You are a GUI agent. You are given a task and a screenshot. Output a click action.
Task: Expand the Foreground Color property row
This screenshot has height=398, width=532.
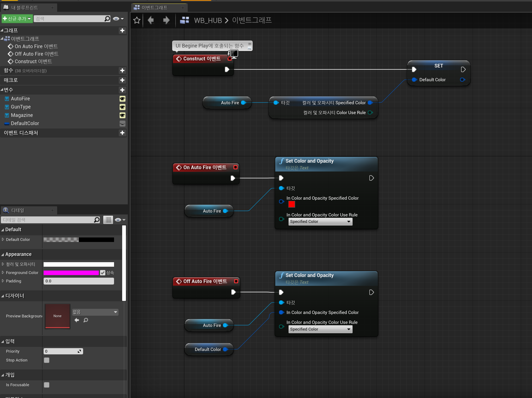pyautogui.click(x=3, y=272)
